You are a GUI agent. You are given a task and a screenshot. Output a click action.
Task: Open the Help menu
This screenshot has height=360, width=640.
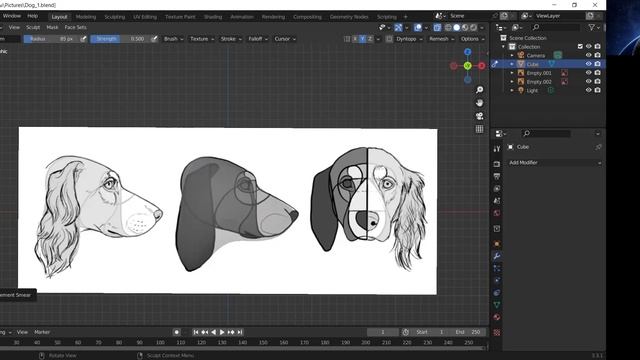33,16
